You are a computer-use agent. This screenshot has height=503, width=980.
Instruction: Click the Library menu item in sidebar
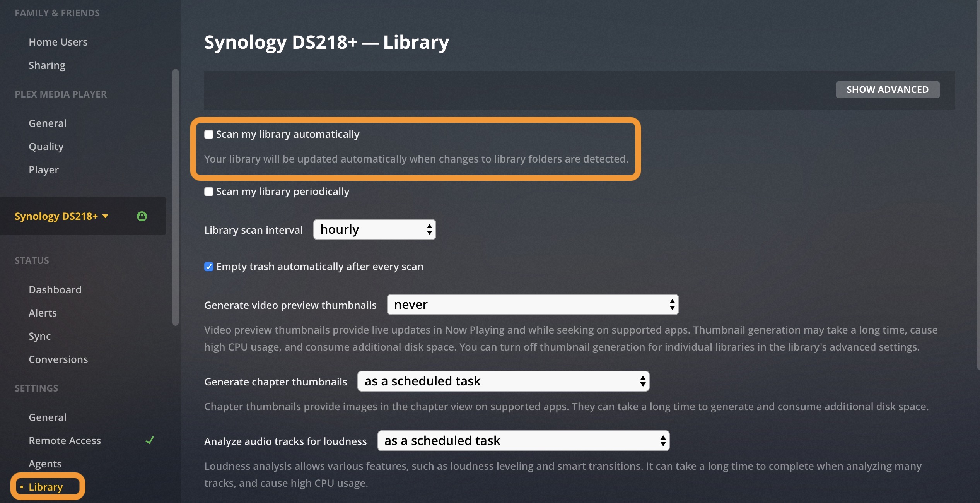[46, 486]
